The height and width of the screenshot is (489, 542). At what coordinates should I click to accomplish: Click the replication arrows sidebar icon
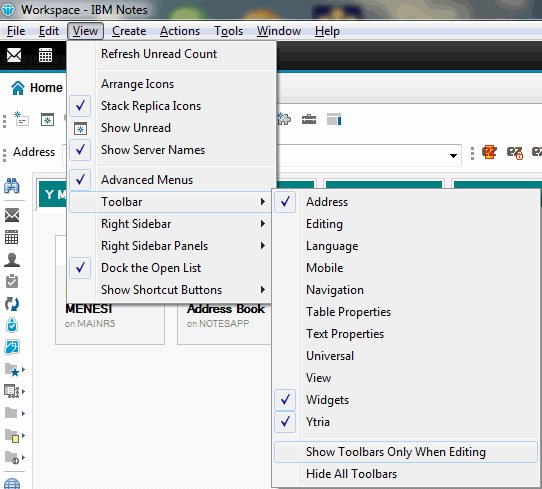[12, 304]
